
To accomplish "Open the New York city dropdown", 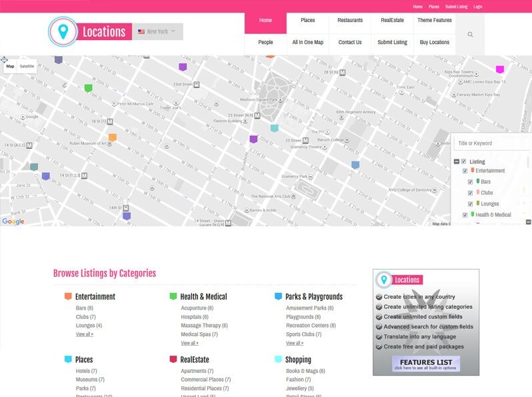I will pos(157,31).
